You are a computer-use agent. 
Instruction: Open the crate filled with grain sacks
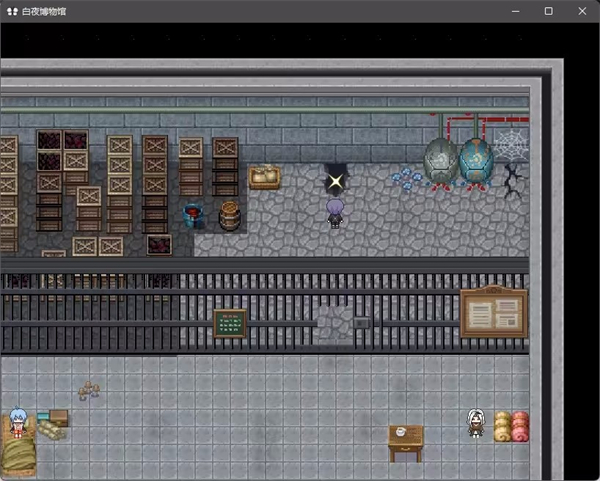pyautogui.click(x=264, y=177)
